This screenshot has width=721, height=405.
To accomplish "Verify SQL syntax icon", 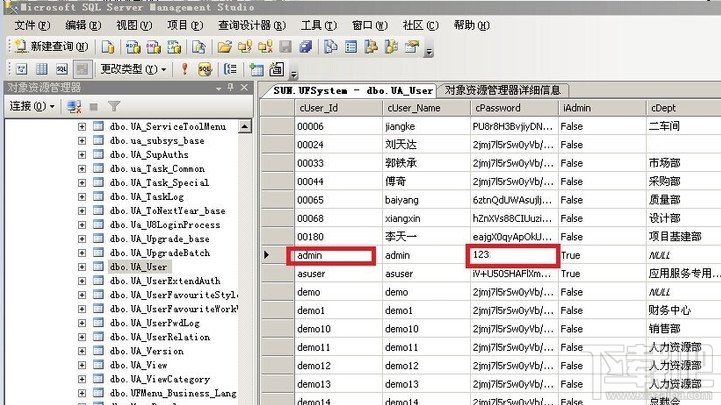I will pos(205,69).
